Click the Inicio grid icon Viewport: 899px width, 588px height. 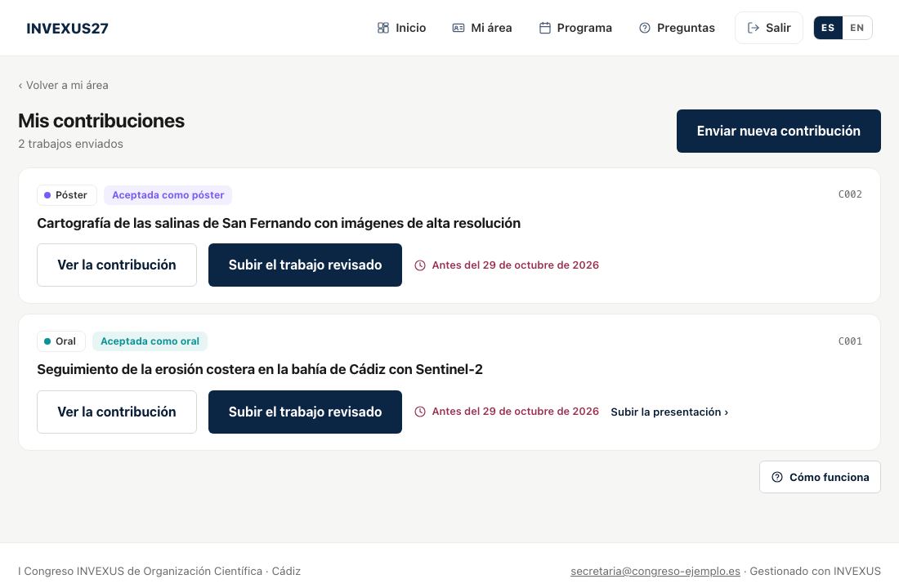point(383,28)
